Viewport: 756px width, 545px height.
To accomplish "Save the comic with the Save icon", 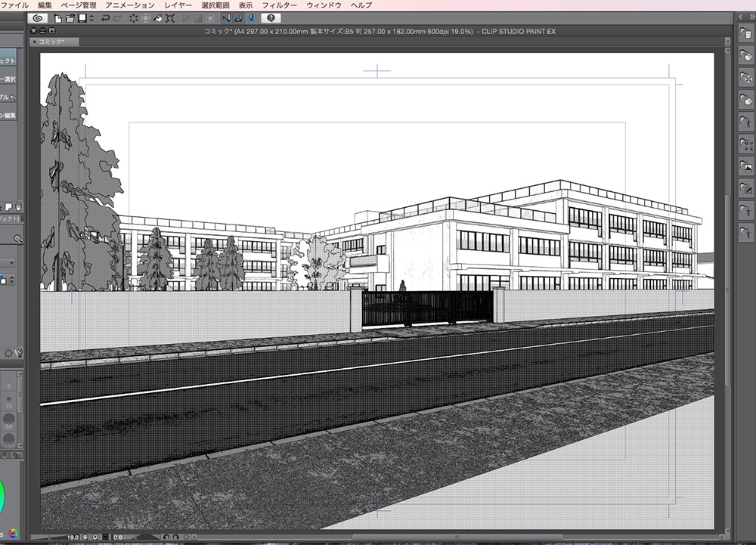I will (82, 18).
